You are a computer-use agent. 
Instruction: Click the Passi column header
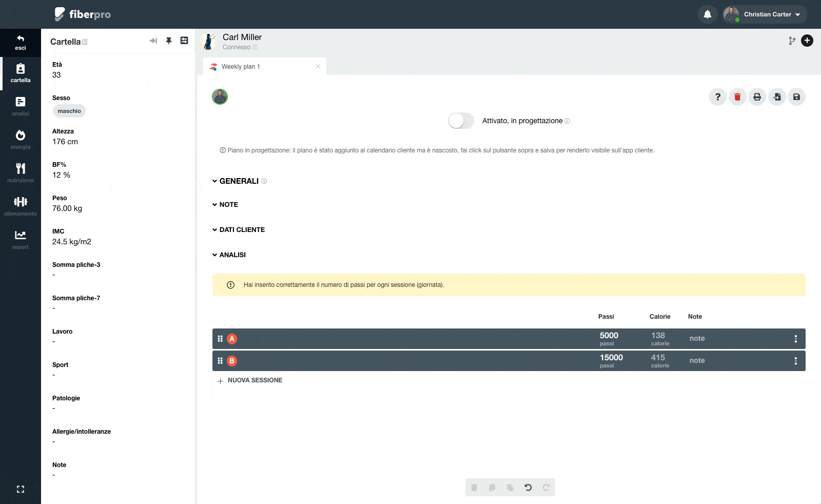tap(606, 317)
